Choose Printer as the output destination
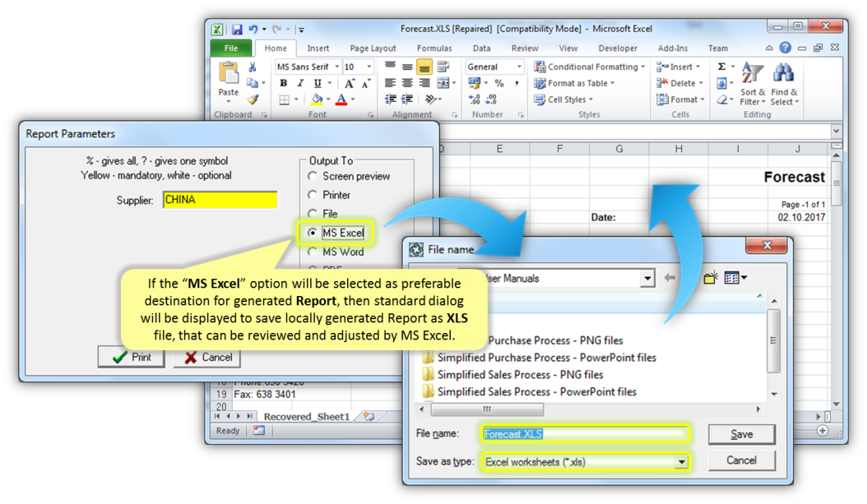The image size is (867, 504). coord(313,195)
